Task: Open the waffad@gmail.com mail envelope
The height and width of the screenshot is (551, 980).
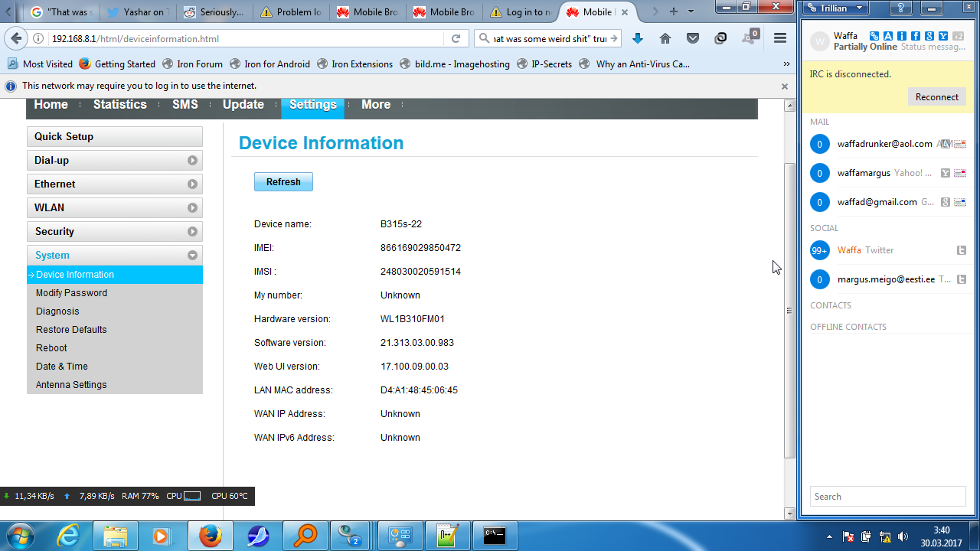Action: [x=960, y=202]
